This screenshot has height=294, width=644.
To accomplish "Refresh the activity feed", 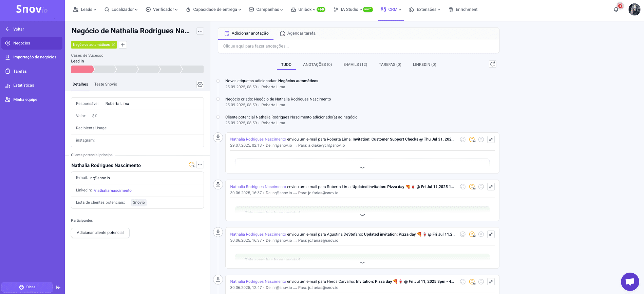I will pyautogui.click(x=493, y=64).
